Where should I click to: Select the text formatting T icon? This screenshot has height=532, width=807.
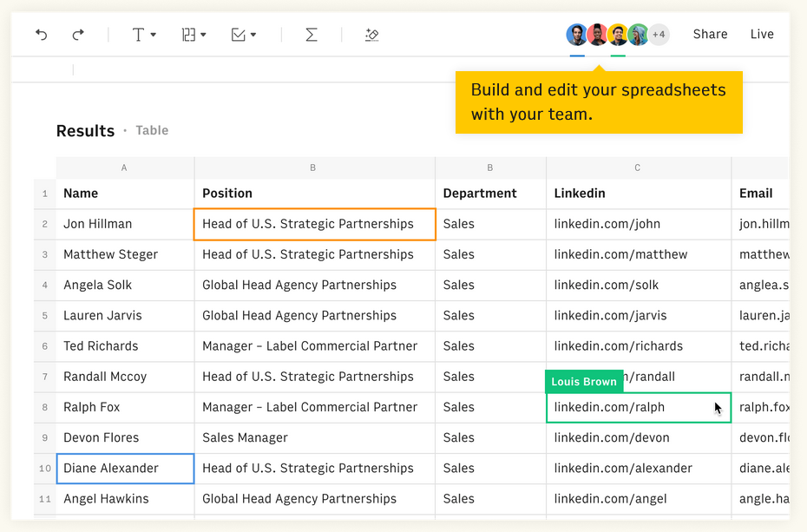pos(140,34)
